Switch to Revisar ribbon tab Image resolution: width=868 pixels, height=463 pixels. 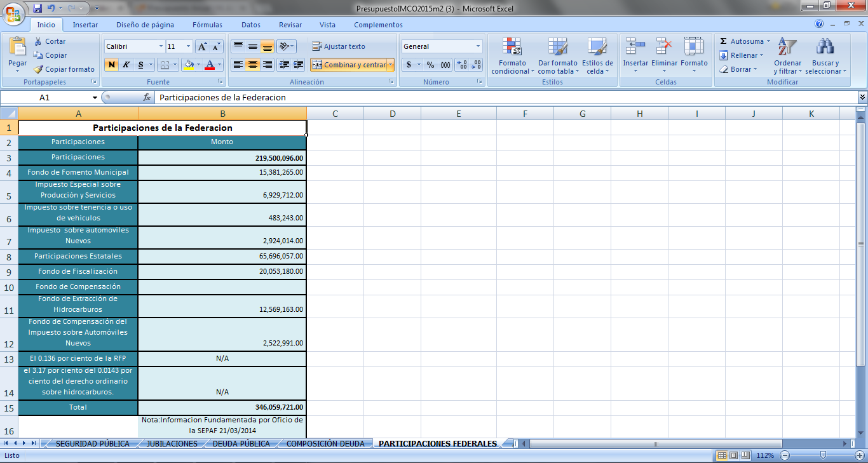(x=290, y=25)
